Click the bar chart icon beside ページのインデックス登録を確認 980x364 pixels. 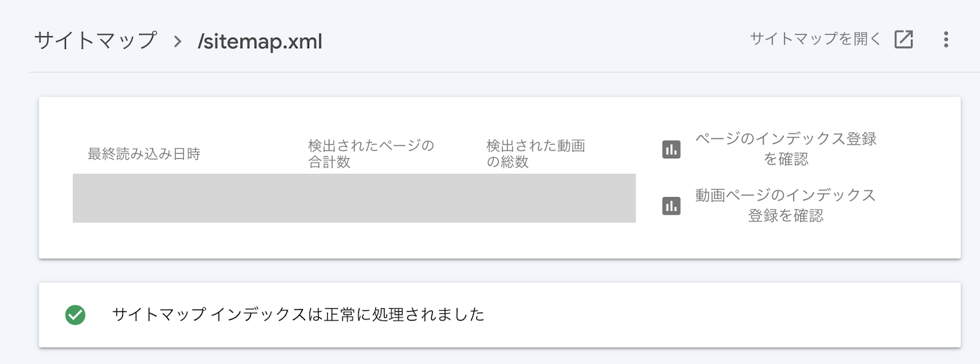tap(671, 149)
